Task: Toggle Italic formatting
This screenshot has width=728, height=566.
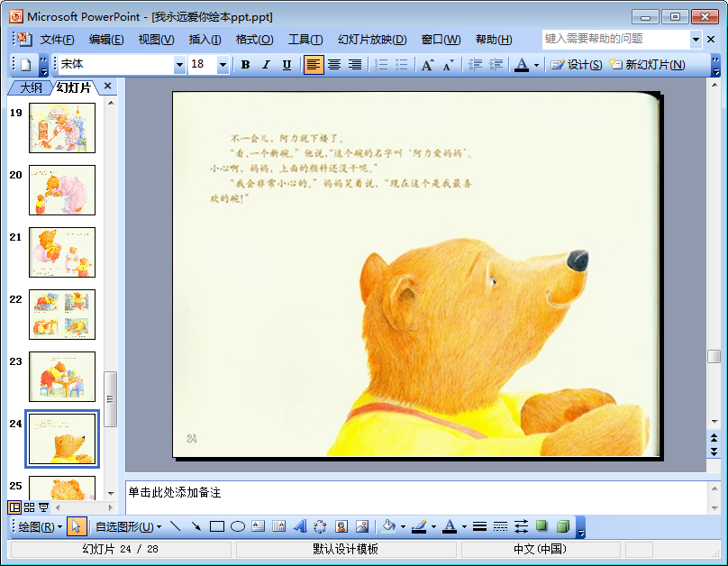Action: pyautogui.click(x=266, y=65)
